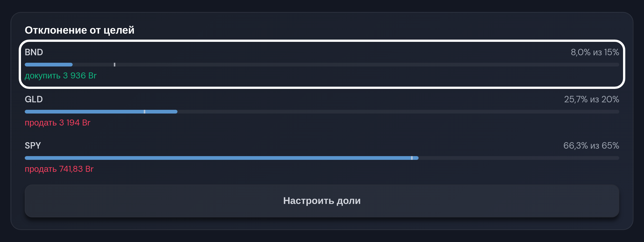Click the докупить 3 936 Br suggestion
The width and height of the screenshot is (644, 242).
[60, 76]
